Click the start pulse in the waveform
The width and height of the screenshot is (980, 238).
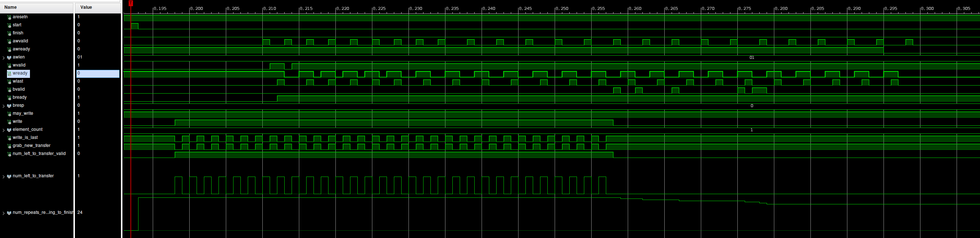[x=135, y=26]
